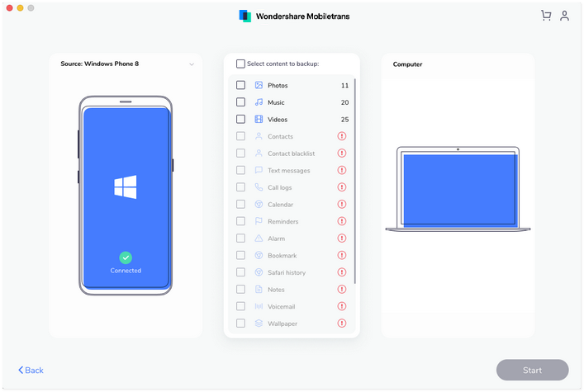Click the warning icon beside Calendar

(x=341, y=204)
